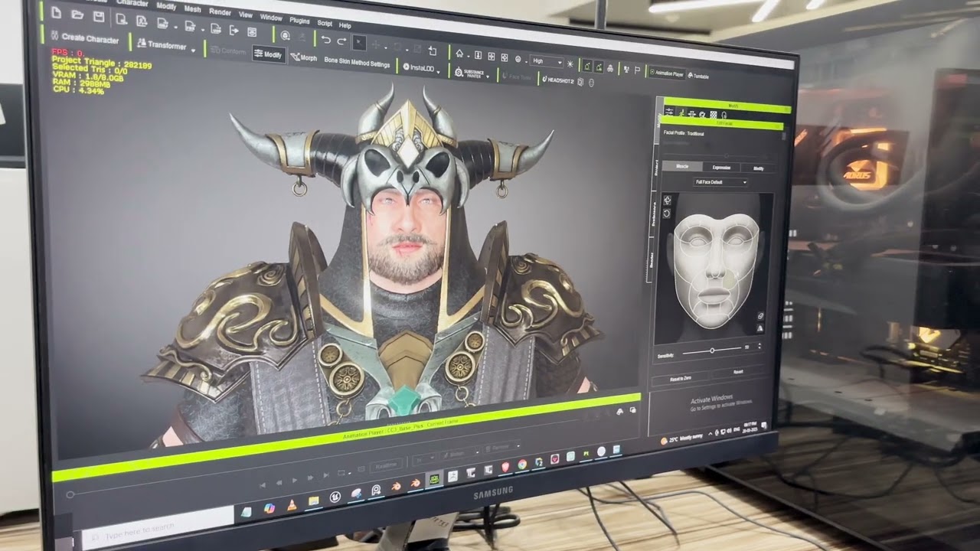Adjust the Sensitivity slider
Screen dimensions: 980x551
(x=712, y=350)
